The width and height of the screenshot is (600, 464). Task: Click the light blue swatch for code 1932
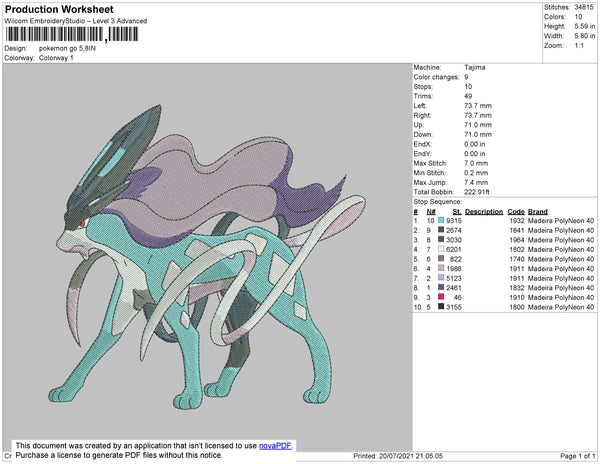(441, 220)
